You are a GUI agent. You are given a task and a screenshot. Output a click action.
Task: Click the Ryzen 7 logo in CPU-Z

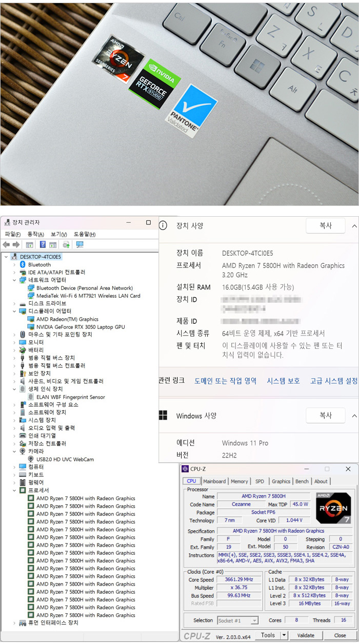tap(333, 508)
